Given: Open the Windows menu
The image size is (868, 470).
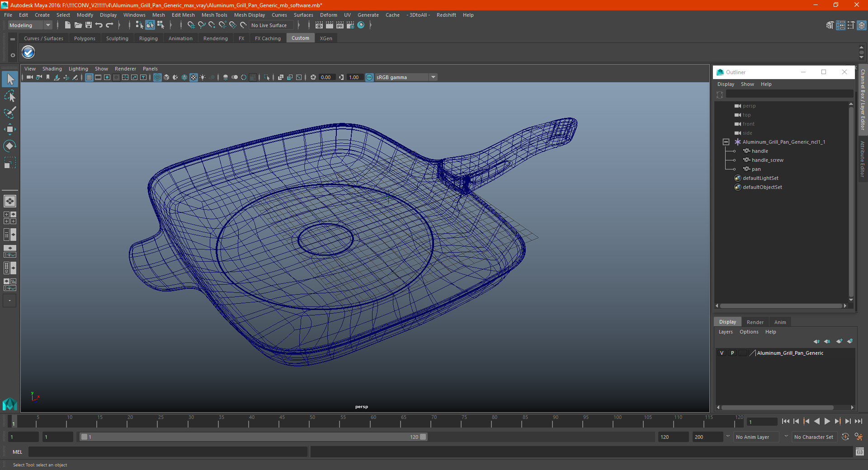Looking at the screenshot, I should [x=134, y=15].
